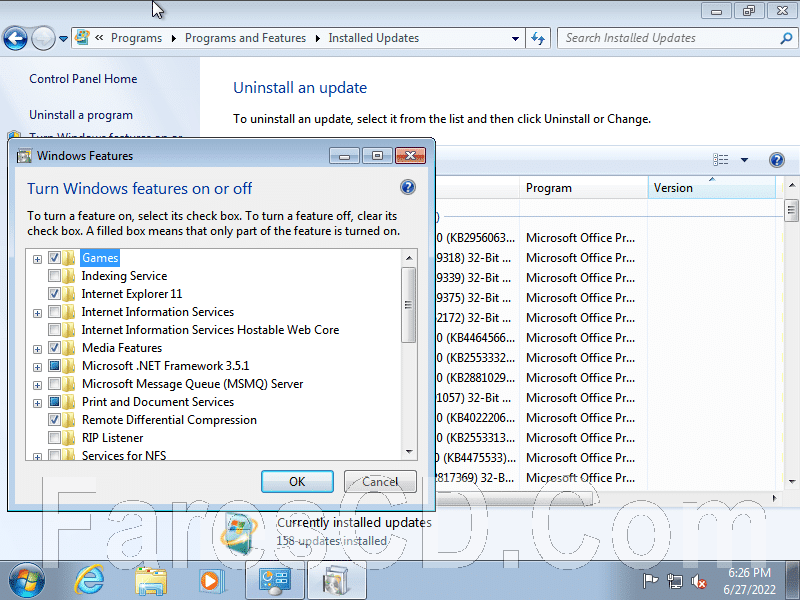Click the forward navigation arrow button
The height and width of the screenshot is (600, 800).
click(43, 38)
